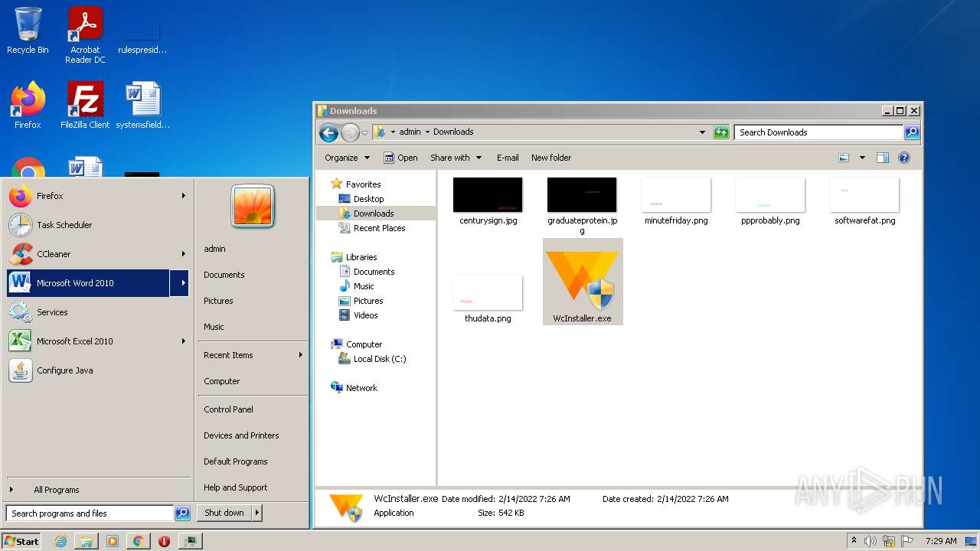Open Devices and Printers
Viewport: 980px width, 551px height.
click(241, 435)
